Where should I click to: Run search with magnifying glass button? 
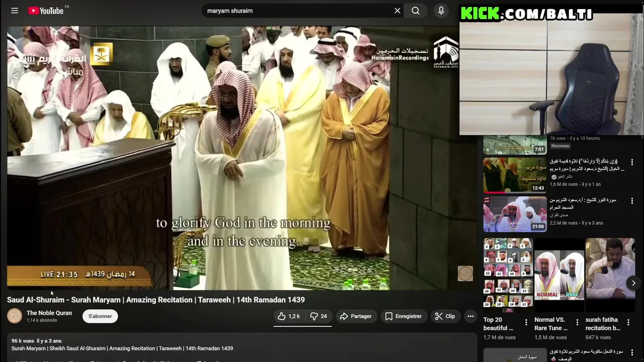[416, 11]
